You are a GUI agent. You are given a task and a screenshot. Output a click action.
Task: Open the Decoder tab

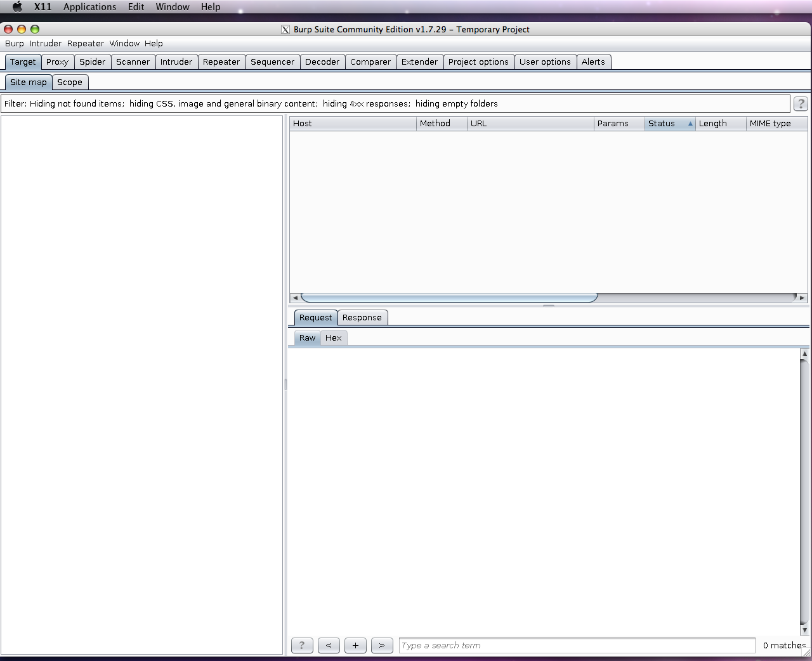click(322, 62)
